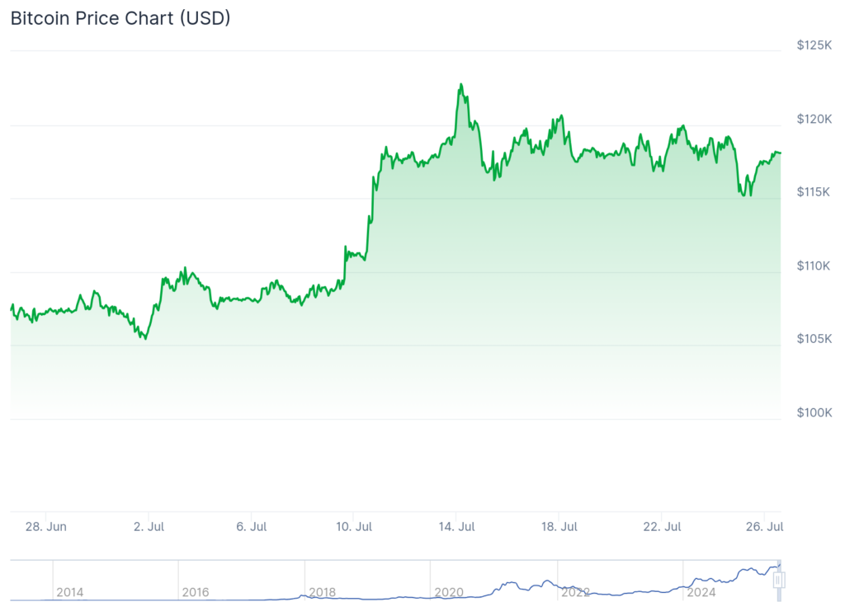Click the $105K price axis label
The width and height of the screenshot is (845, 616).
coord(814,339)
